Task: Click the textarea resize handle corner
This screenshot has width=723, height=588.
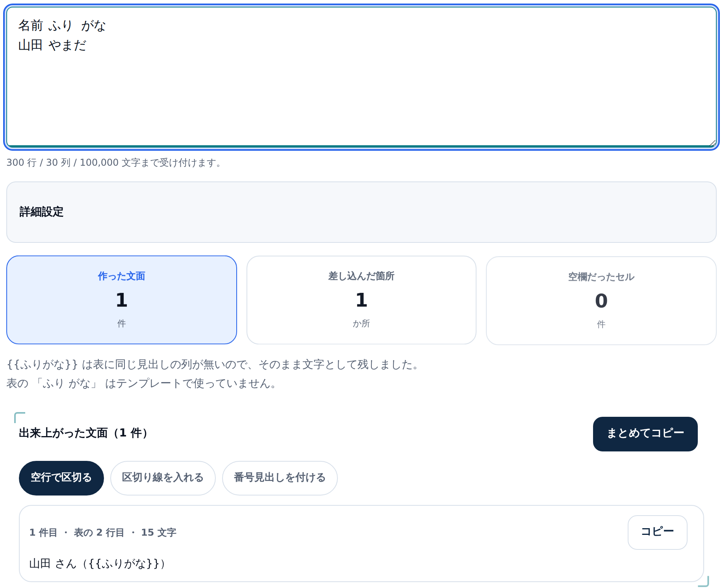Action: 712,143
